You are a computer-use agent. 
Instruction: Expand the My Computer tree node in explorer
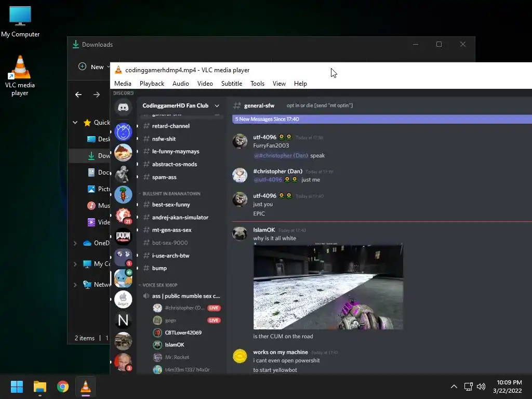tap(75, 264)
